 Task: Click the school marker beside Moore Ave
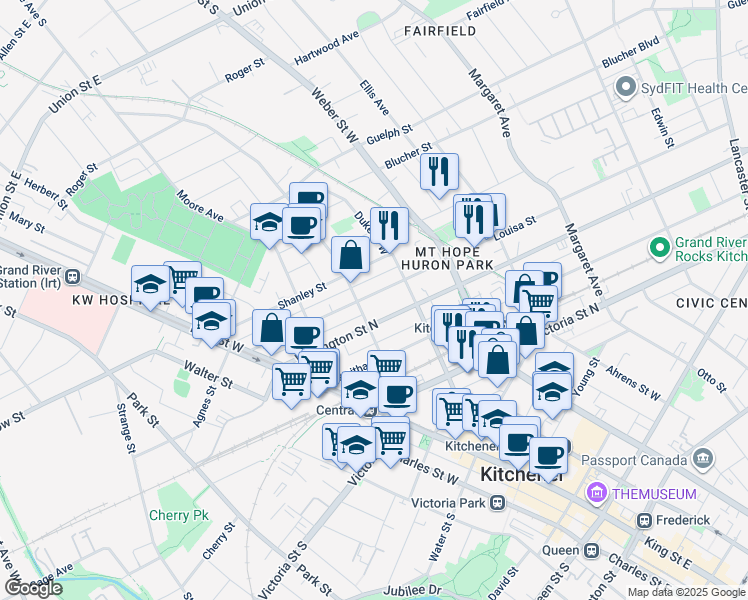(x=269, y=223)
